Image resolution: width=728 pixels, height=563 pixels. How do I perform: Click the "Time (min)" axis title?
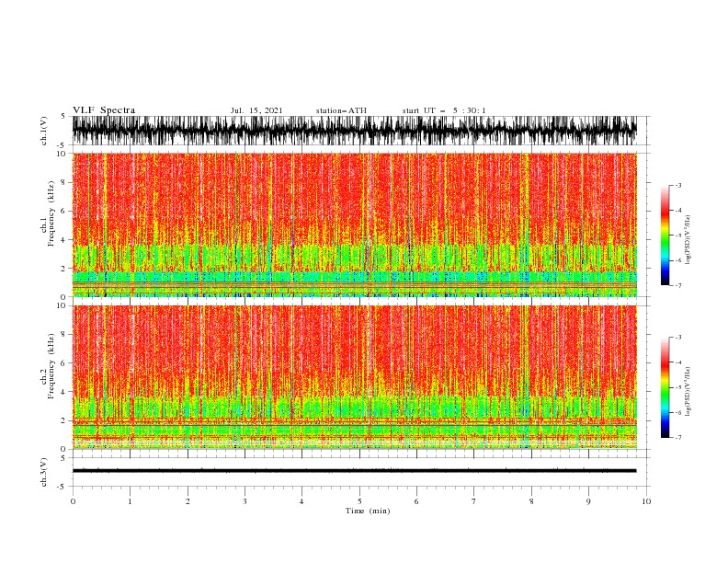[368, 511]
